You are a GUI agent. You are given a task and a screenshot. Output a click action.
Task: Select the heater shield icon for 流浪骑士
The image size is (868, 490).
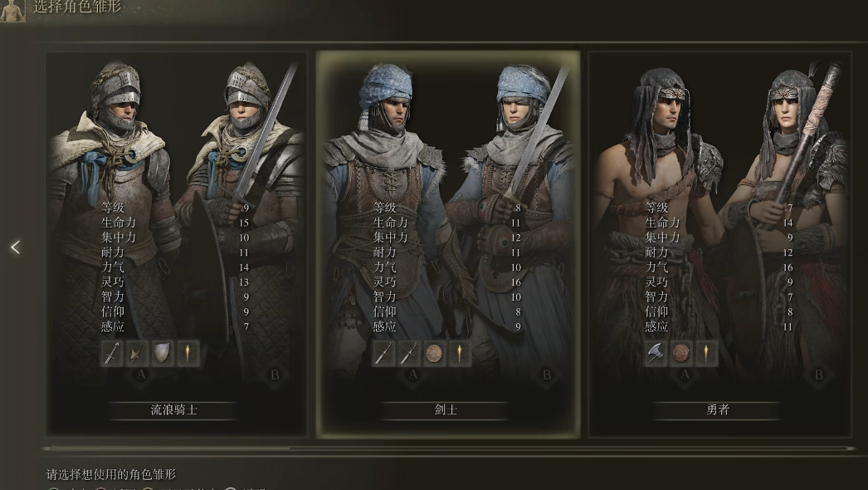pos(162,353)
